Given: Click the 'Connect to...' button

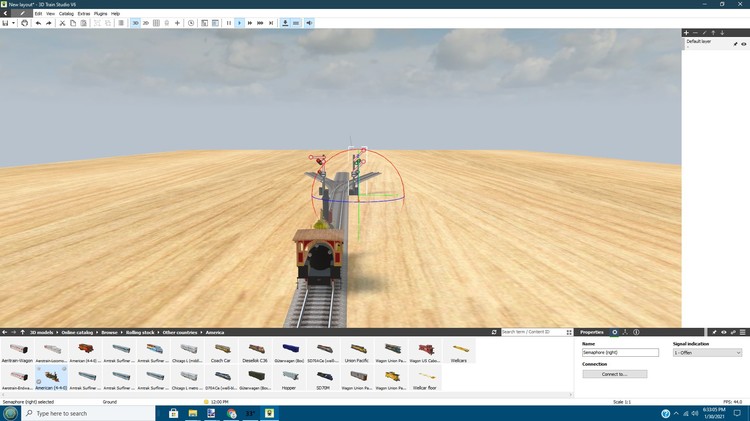Looking at the screenshot, I should (x=615, y=374).
